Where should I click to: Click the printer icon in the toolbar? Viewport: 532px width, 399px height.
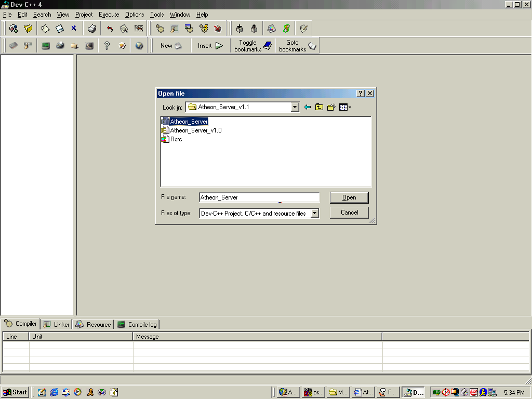[92, 29]
